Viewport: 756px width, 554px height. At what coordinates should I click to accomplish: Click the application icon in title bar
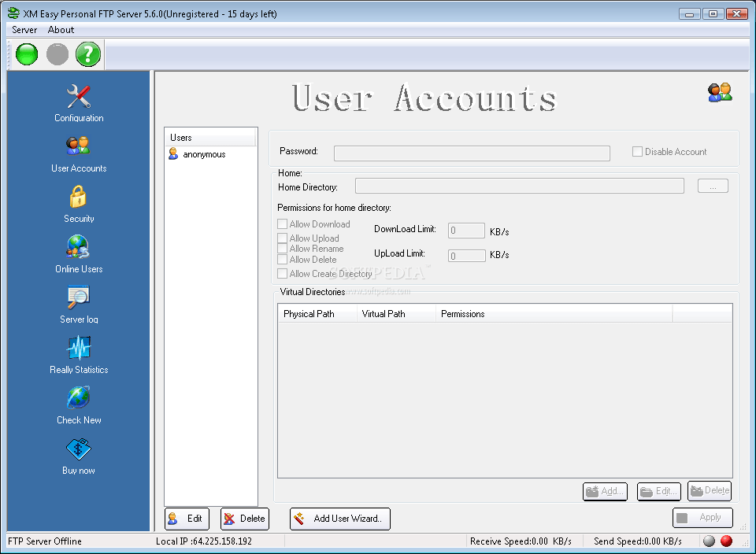[13, 13]
